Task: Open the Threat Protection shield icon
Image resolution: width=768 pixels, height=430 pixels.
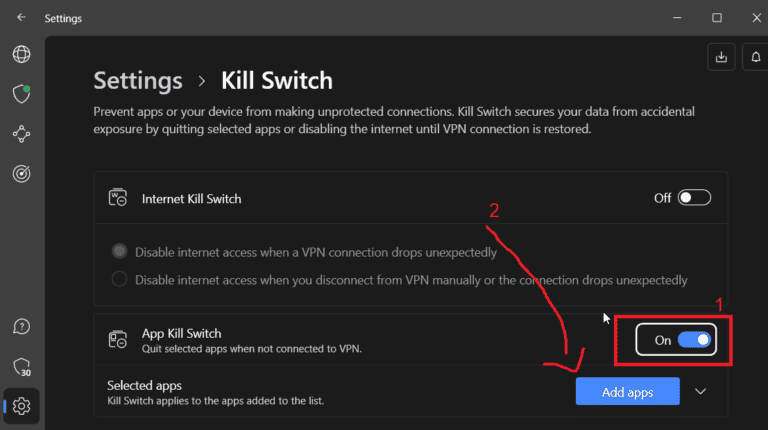Action: click(21, 93)
